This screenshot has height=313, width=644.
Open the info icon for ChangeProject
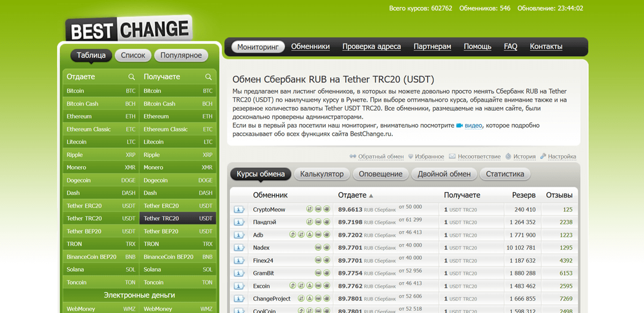tap(239, 299)
